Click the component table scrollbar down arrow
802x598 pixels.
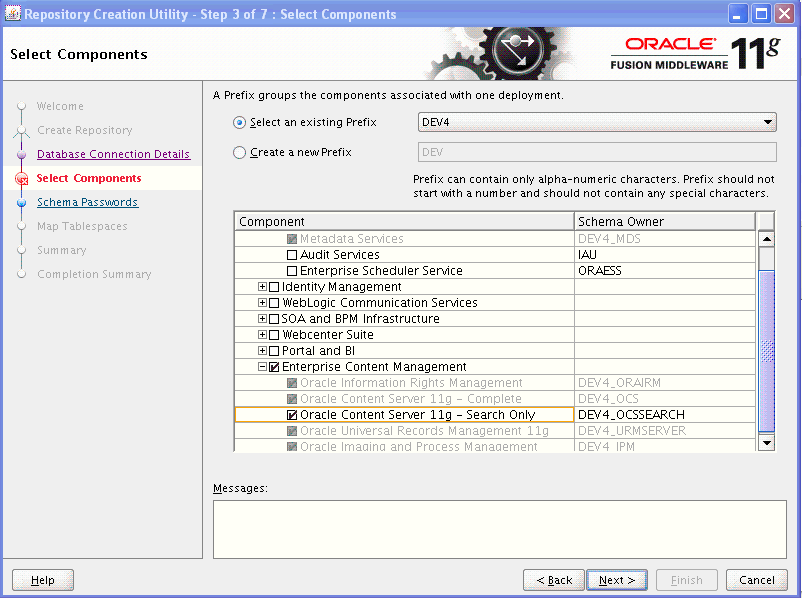(x=766, y=442)
